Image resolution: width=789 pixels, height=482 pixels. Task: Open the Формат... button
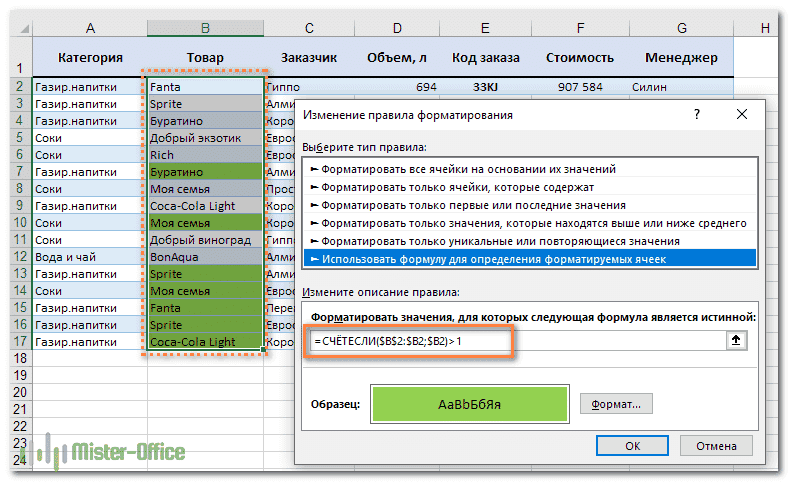pos(616,404)
